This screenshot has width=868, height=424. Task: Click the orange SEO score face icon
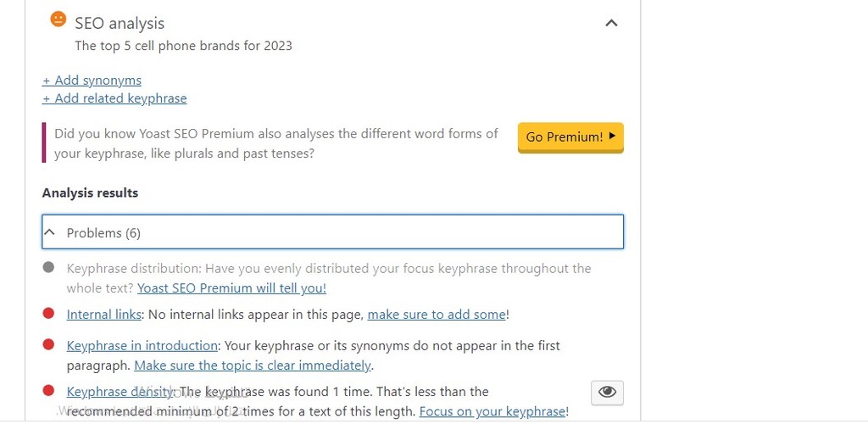[x=58, y=20]
